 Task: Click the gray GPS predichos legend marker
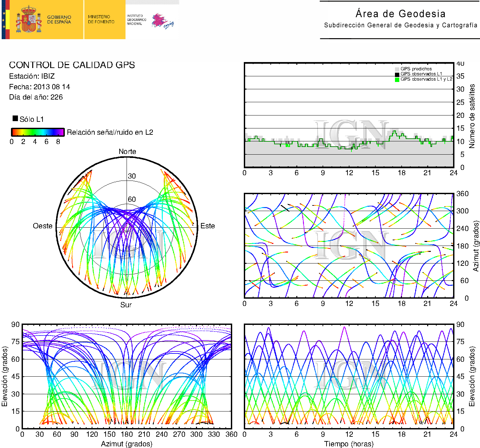397,69
